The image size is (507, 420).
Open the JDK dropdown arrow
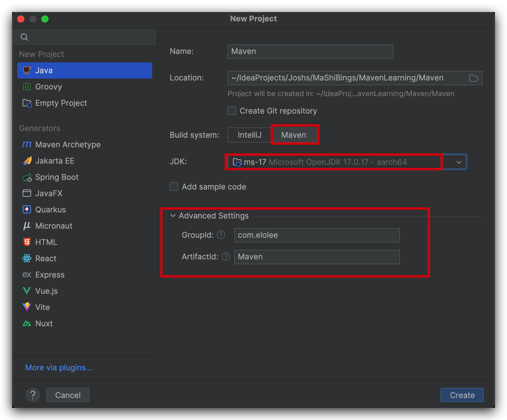[459, 162]
